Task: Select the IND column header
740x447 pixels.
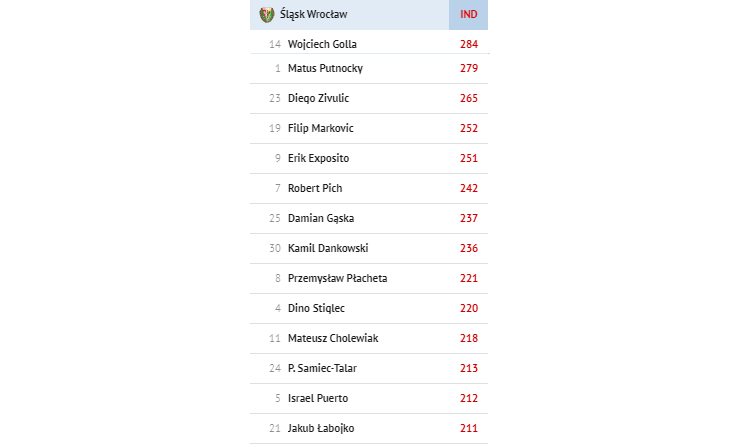Action: coord(468,15)
